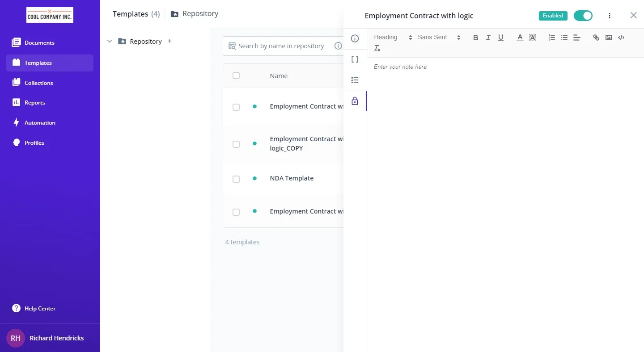
Task: Pick a text color from toolbar
Action: pos(520,38)
